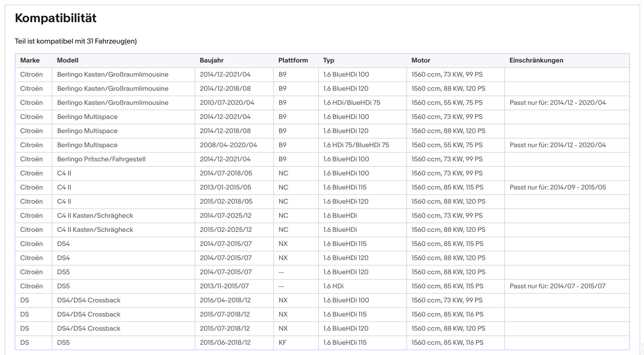Viewport: 644px width, 355px height.
Task: Click '1560 ccm, 85 KW, 116 PS' in the DS5 KF row
Action: click(x=447, y=343)
